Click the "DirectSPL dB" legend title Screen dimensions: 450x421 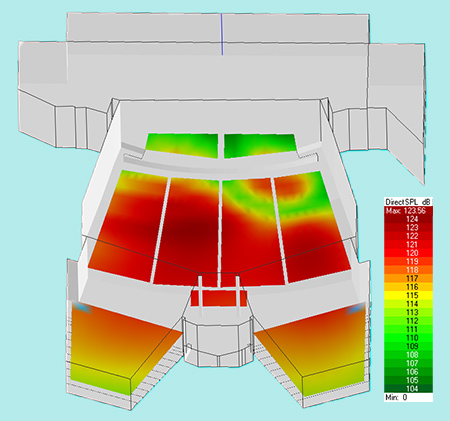click(408, 202)
